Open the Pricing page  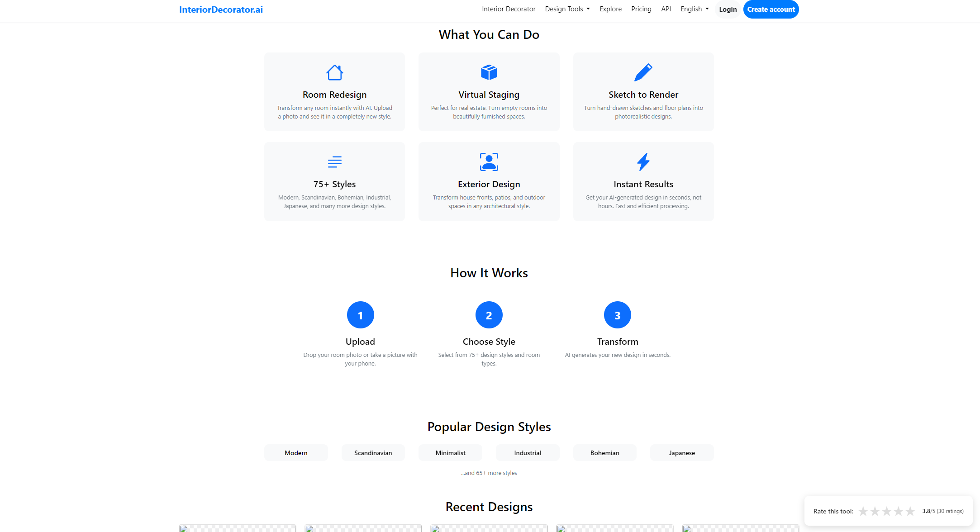(x=641, y=9)
